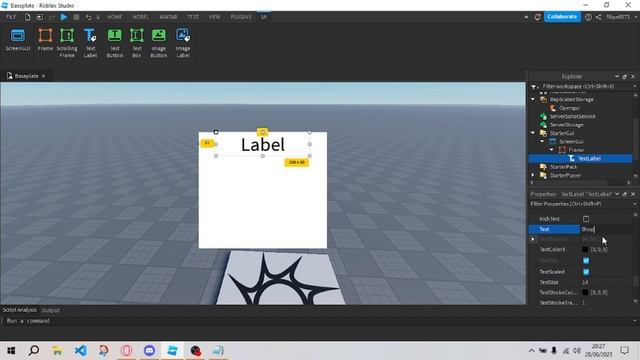Toggle the checkbox above TextScaled

point(586,260)
